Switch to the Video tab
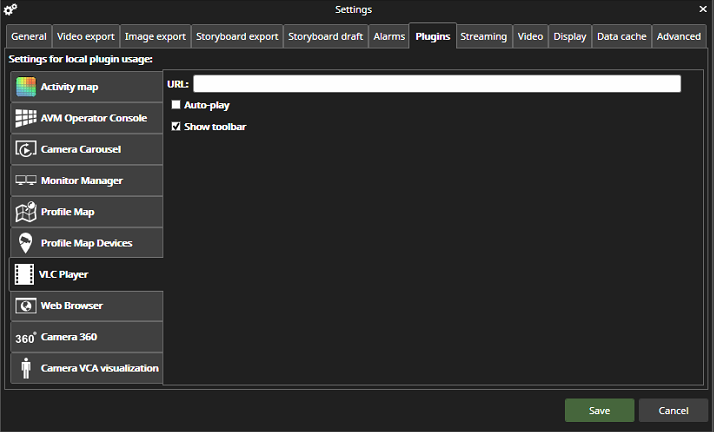714x432 pixels. [x=530, y=36]
